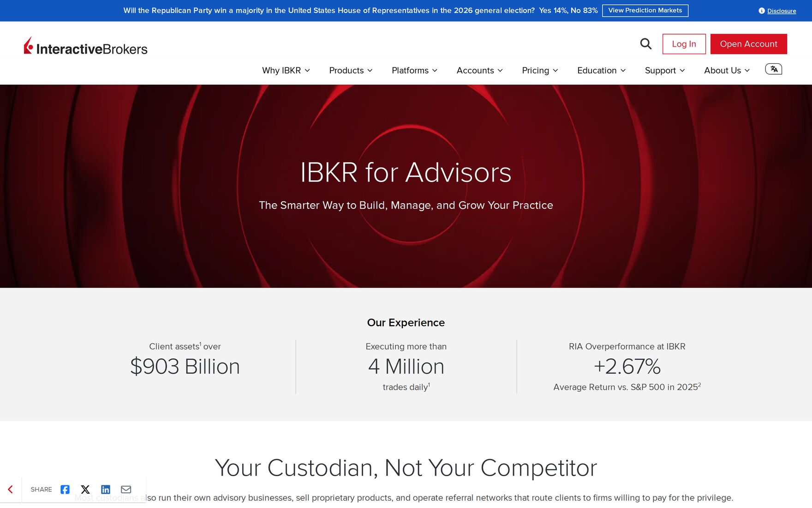Click the Executing more than label

(406, 346)
